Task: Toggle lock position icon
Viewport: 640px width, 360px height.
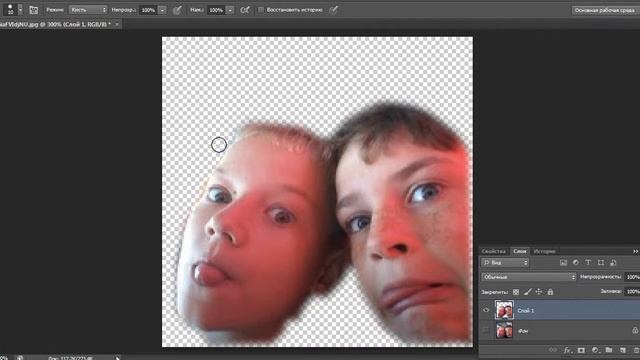Action: pos(539,291)
